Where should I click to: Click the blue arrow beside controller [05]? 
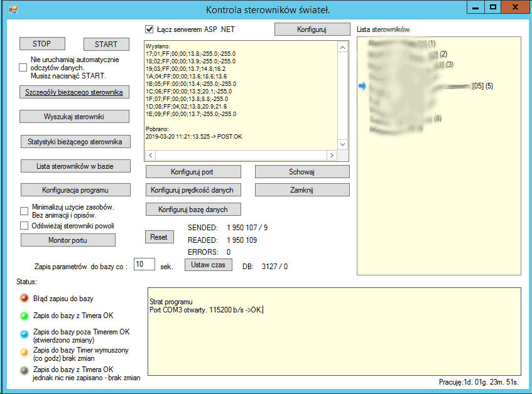click(362, 86)
